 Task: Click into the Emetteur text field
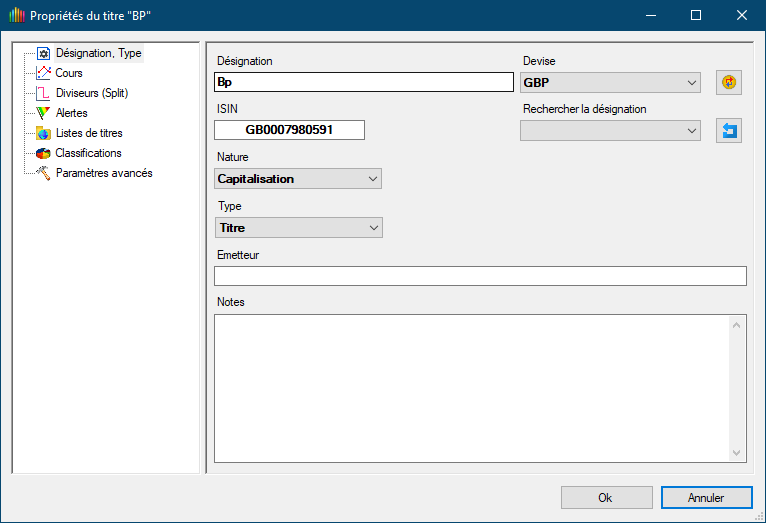(480, 276)
